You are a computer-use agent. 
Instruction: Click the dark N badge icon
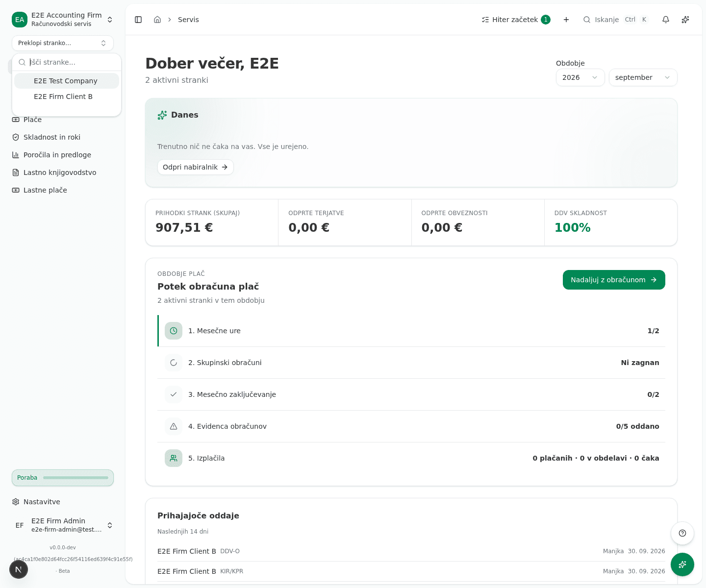[x=19, y=569]
